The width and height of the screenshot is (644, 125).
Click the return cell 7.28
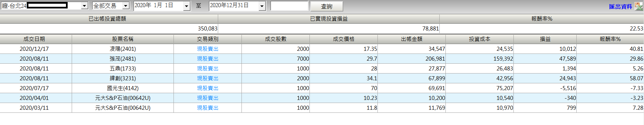point(610,108)
